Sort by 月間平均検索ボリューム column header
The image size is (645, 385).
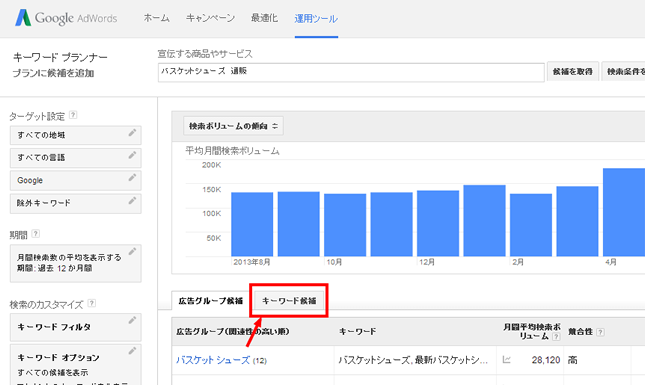point(531,331)
